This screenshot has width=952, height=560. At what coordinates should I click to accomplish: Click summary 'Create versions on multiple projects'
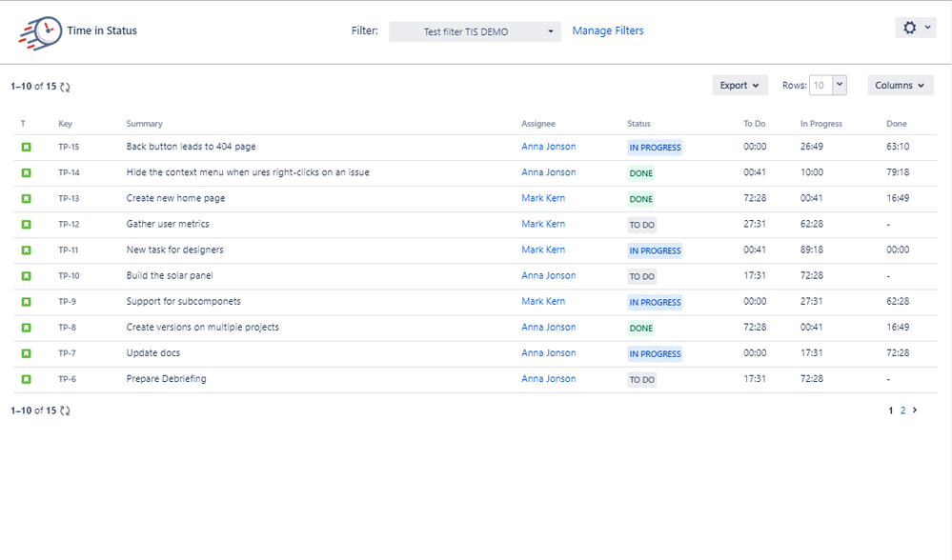(x=203, y=327)
